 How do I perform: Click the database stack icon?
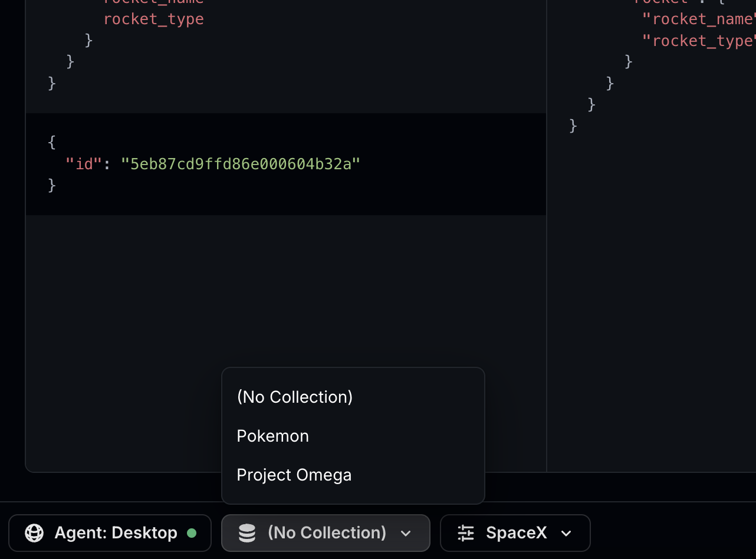247,533
